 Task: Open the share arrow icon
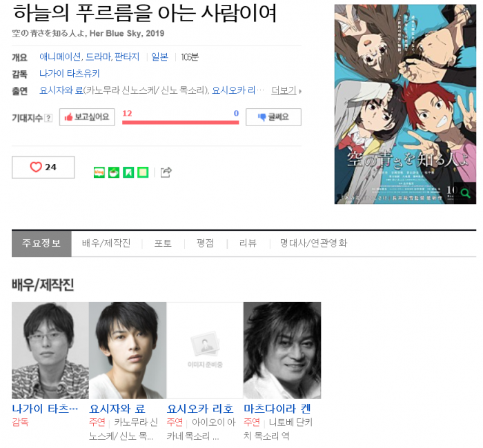pyautogui.click(x=166, y=172)
